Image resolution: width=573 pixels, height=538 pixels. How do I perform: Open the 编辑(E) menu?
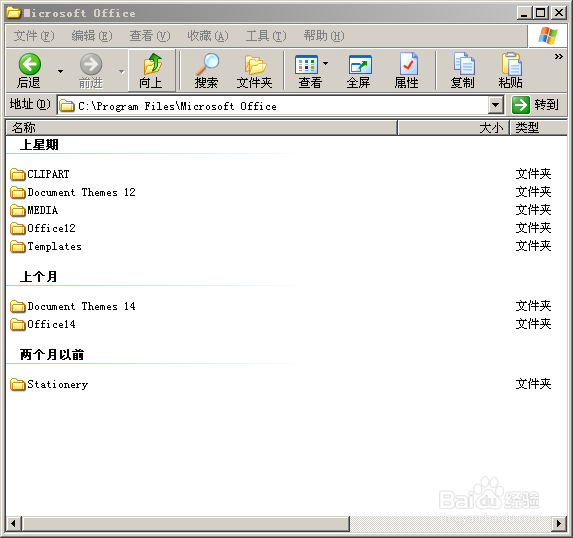[92, 36]
